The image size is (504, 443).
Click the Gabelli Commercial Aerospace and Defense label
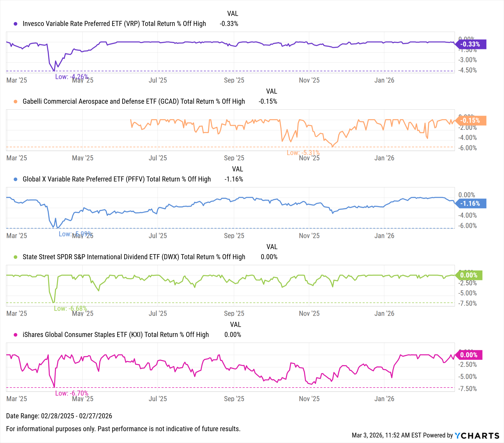134,101
